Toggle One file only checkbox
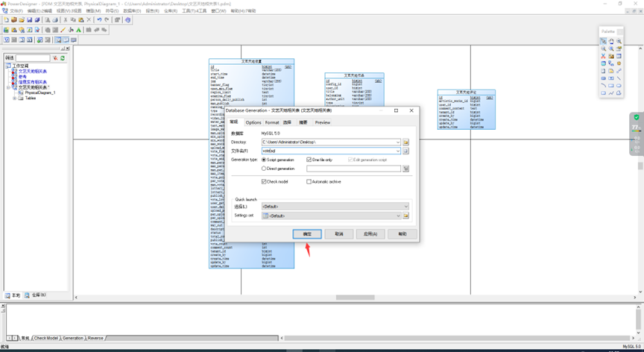The image size is (644, 352). click(309, 160)
